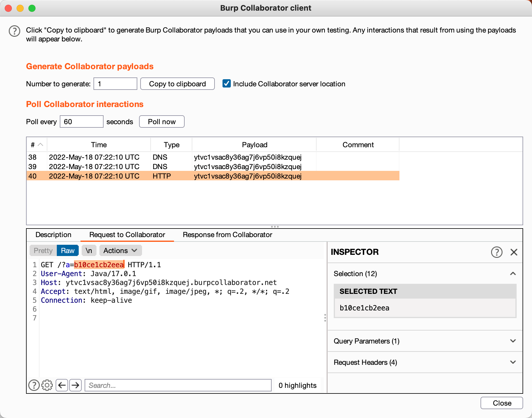The height and width of the screenshot is (418, 532).
Task: Toggle the \n non-printable characters button
Action: [89, 251]
